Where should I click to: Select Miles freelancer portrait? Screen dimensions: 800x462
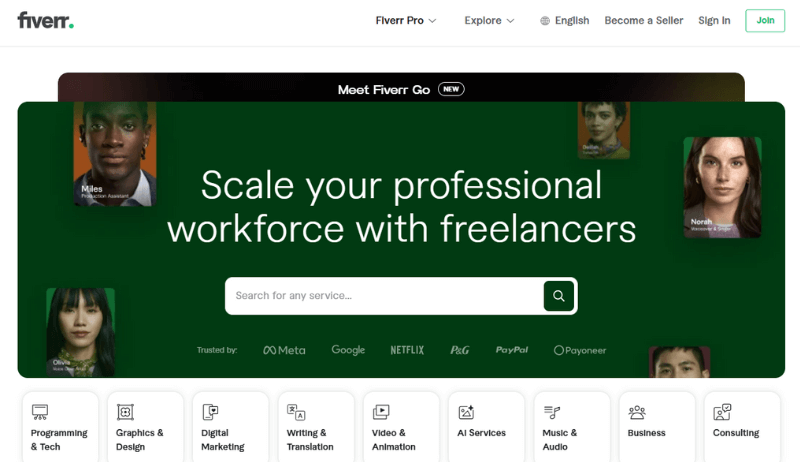coord(115,153)
